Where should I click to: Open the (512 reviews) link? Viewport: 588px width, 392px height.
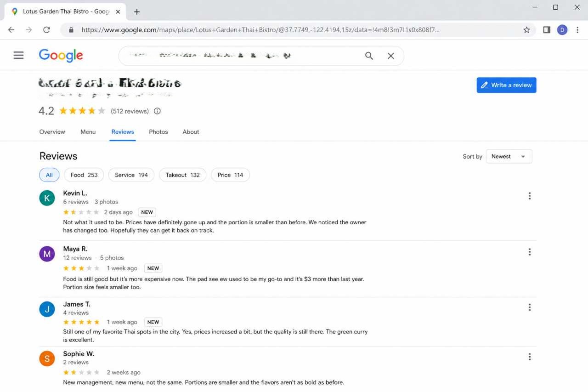click(x=130, y=111)
